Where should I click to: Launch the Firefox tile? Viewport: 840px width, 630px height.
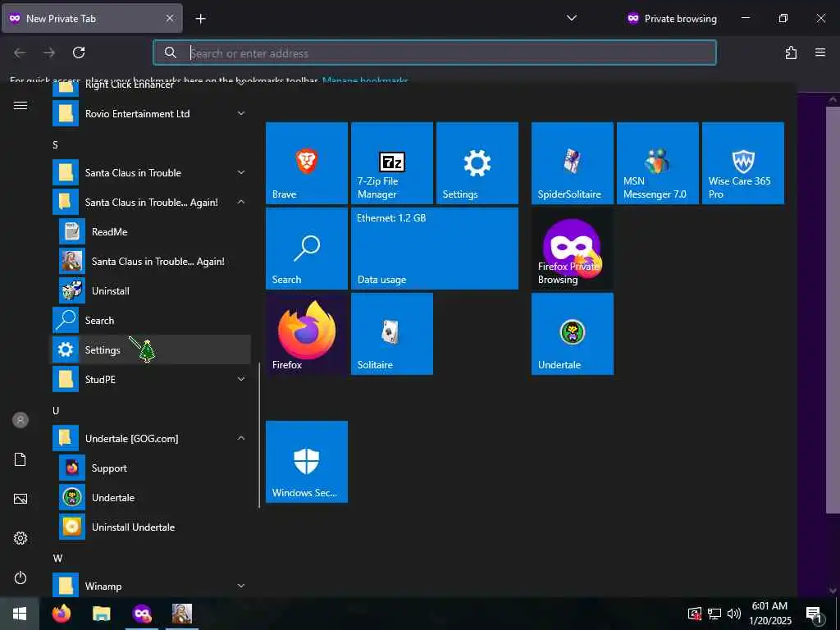point(307,334)
